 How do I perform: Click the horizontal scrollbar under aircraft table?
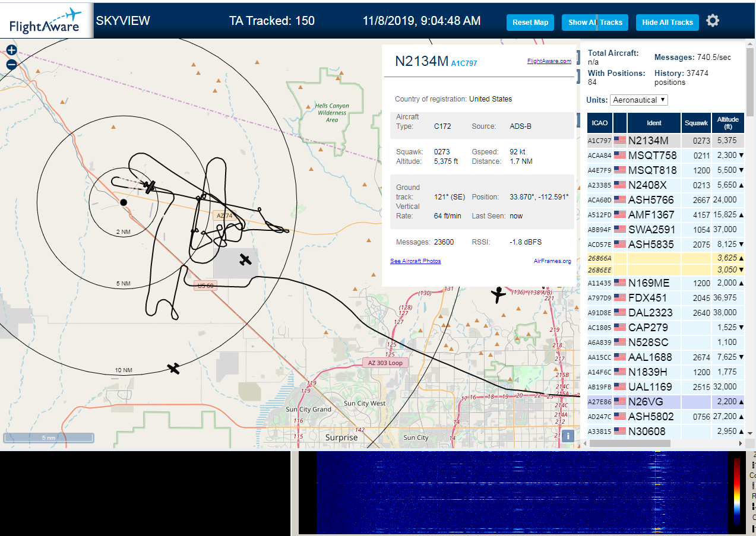coord(631,443)
